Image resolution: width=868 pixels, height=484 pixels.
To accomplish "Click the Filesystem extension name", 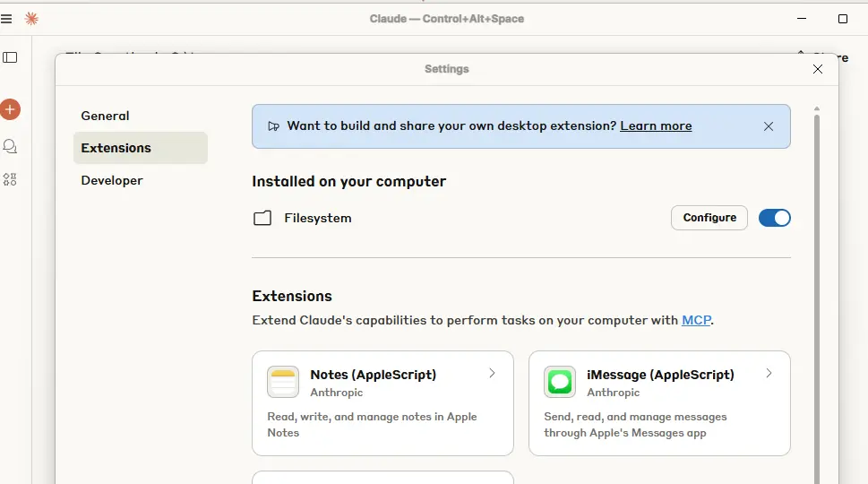I will pos(318,218).
